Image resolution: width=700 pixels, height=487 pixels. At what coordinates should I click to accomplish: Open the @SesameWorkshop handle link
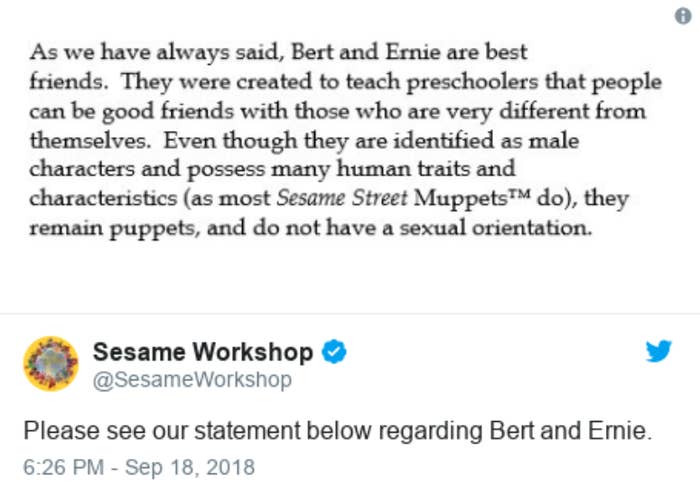192,380
